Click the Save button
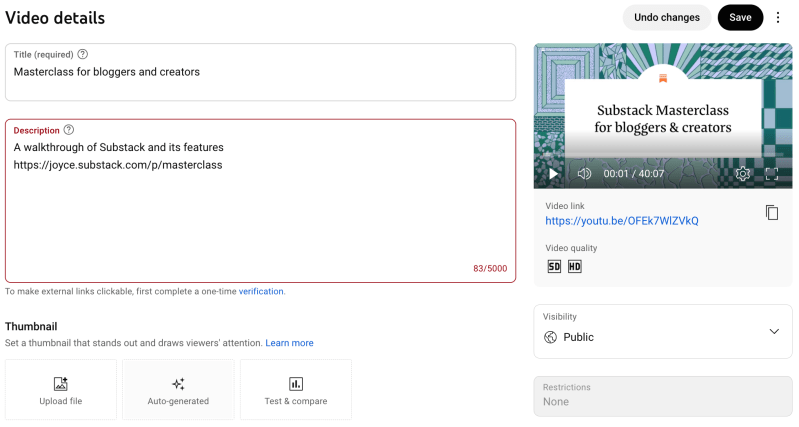The width and height of the screenshot is (799, 427). (740, 17)
